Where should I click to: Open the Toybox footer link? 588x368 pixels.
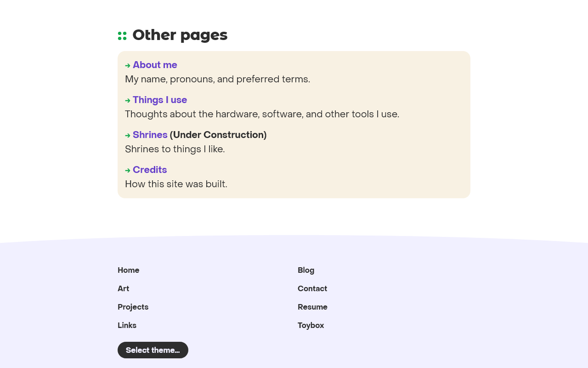point(311,325)
